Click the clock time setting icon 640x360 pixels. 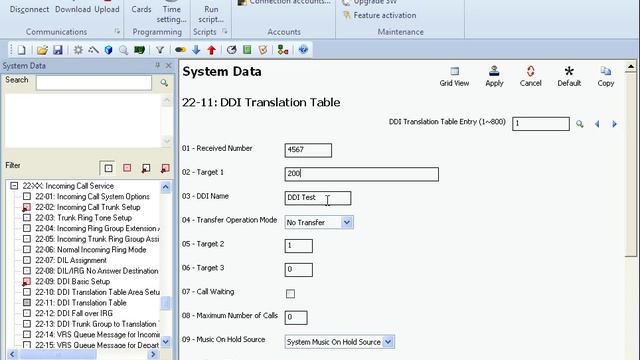pyautogui.click(x=231, y=50)
